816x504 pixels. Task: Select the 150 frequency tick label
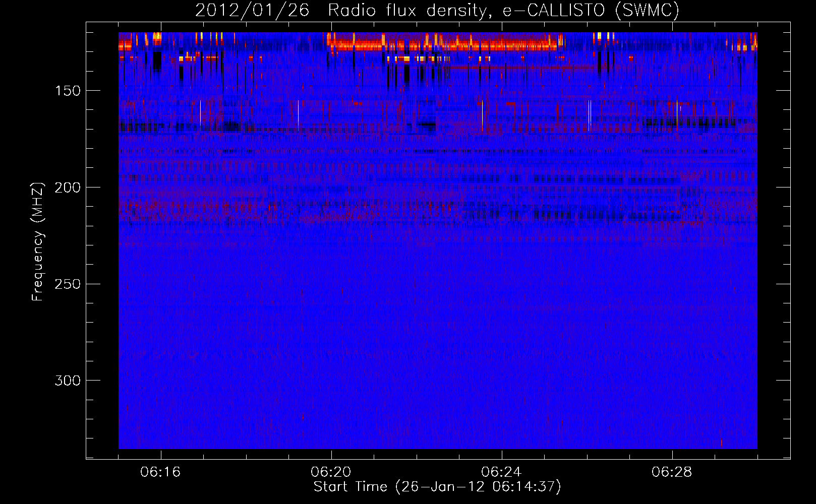[68, 91]
